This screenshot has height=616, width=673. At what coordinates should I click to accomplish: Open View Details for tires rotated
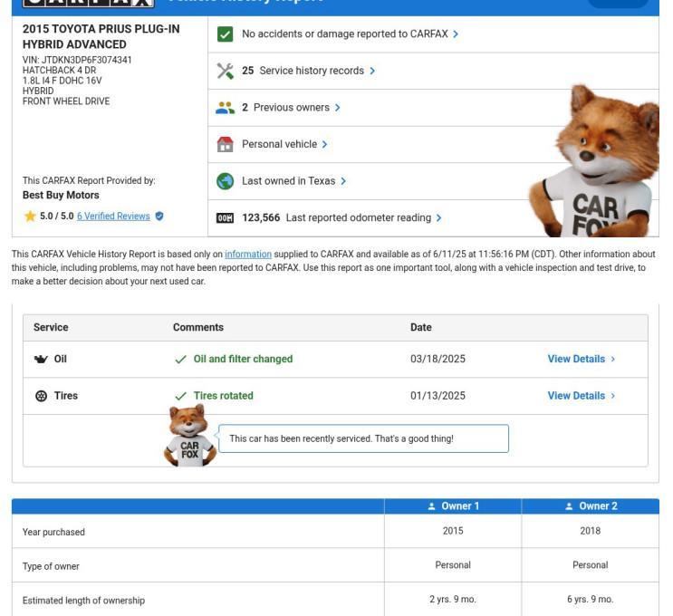(x=582, y=396)
